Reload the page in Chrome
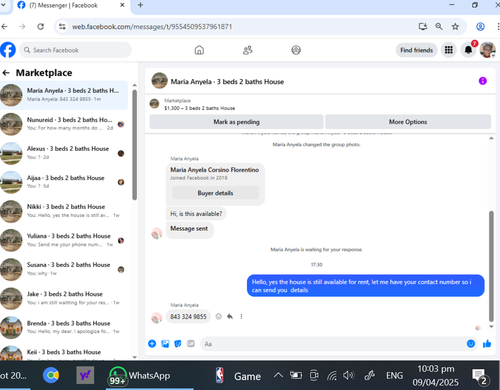The image size is (500, 390). click(41, 27)
